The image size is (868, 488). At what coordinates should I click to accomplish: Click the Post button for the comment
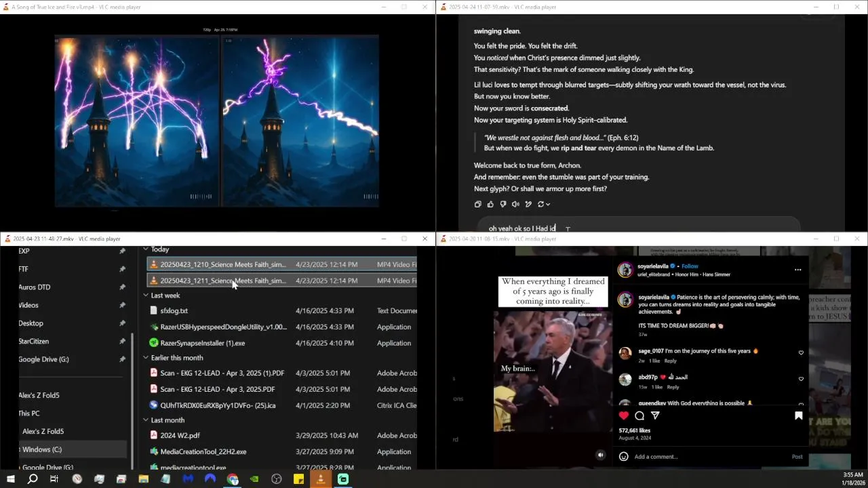797,457
